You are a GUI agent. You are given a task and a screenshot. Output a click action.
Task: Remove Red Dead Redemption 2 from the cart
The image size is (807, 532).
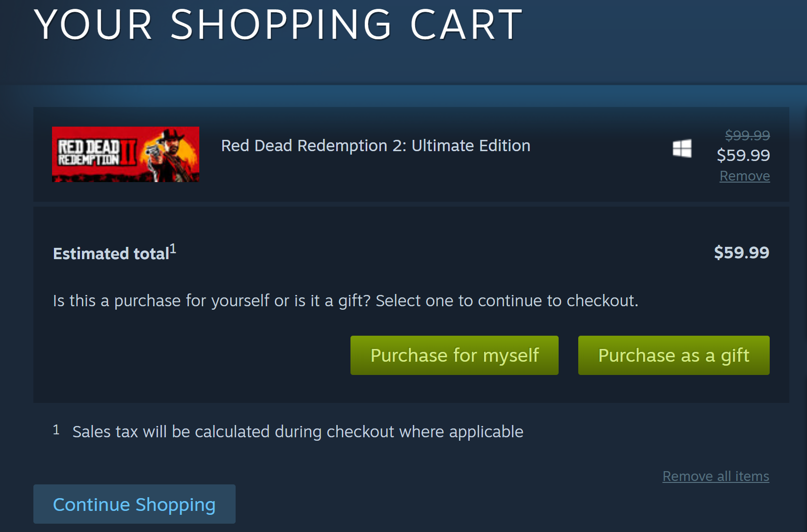click(744, 176)
